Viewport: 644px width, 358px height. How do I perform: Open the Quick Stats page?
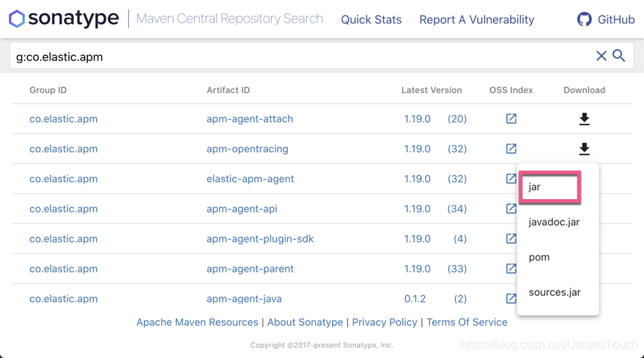(371, 20)
